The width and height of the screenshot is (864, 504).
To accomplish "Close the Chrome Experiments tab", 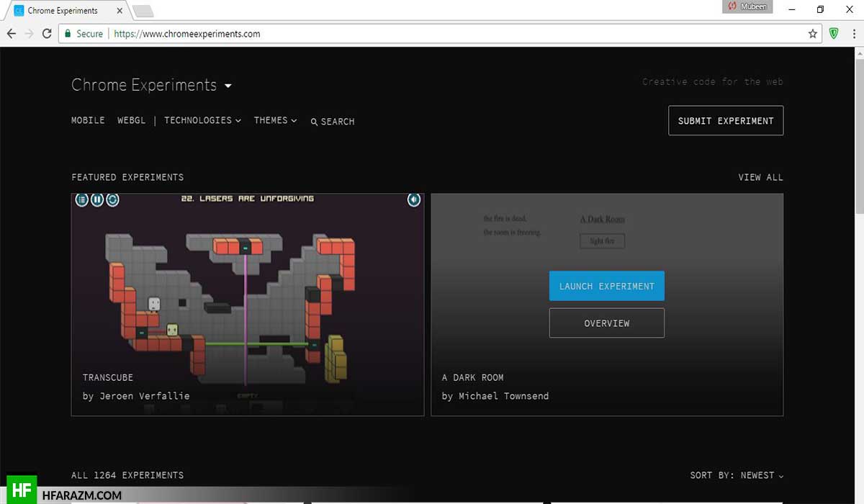I will (x=120, y=11).
